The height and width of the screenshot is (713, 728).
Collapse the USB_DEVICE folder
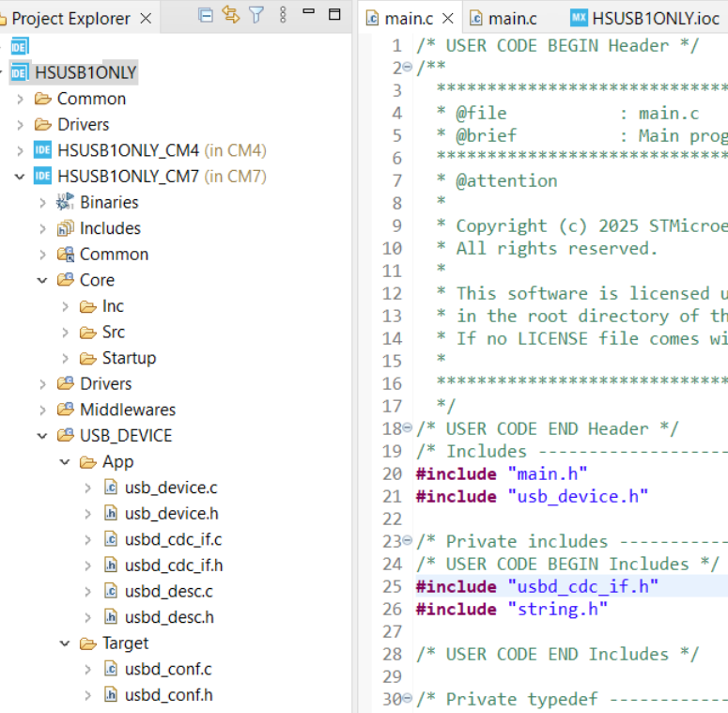click(42, 436)
